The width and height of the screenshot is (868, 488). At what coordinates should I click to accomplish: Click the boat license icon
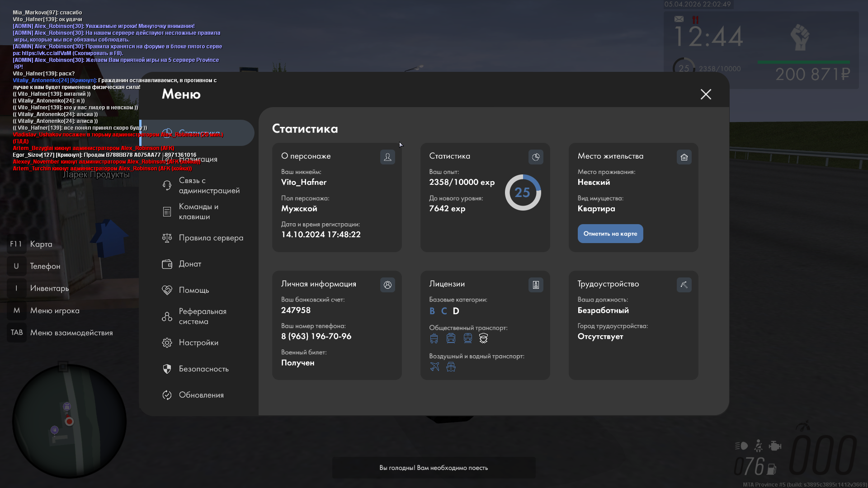(451, 367)
